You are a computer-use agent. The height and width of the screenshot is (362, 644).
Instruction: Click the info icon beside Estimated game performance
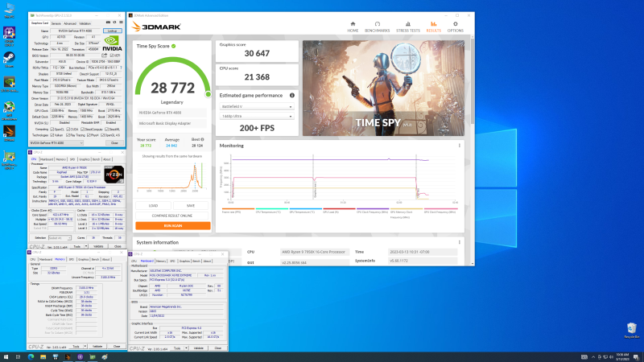[x=292, y=96]
